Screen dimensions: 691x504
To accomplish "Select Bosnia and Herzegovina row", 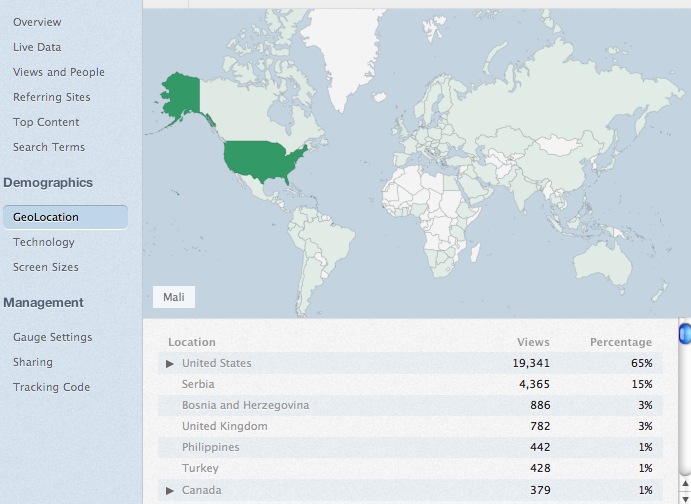I will pos(410,405).
